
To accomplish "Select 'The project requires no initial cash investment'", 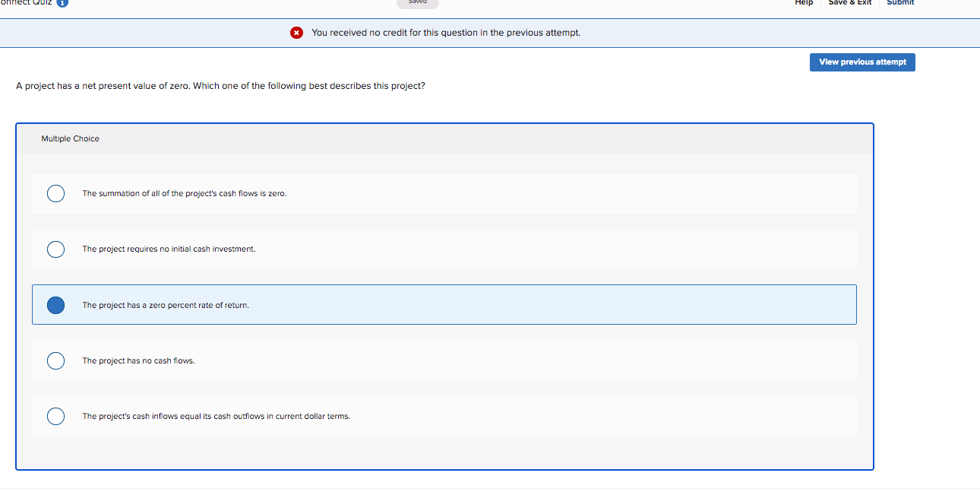I will pos(55,249).
